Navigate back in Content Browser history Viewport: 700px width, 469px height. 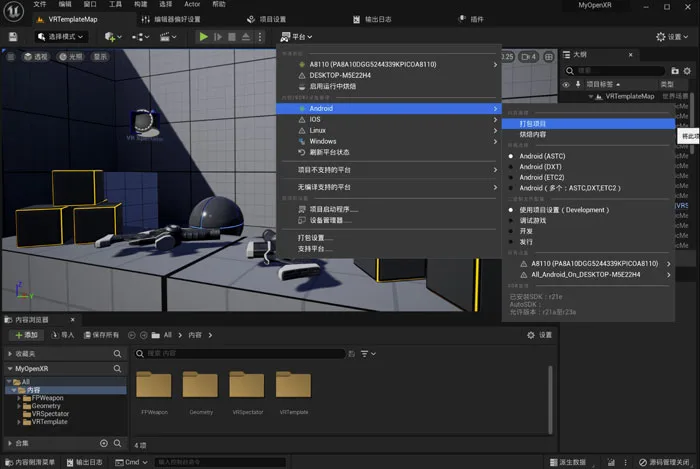coord(132,335)
